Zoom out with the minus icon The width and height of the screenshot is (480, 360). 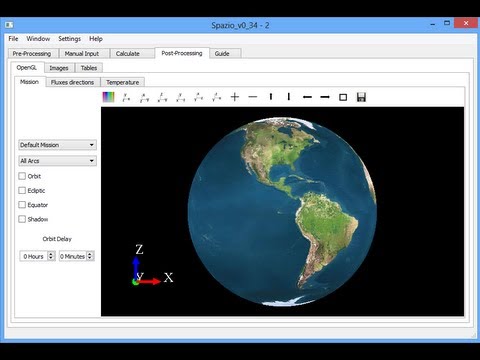coord(253,97)
